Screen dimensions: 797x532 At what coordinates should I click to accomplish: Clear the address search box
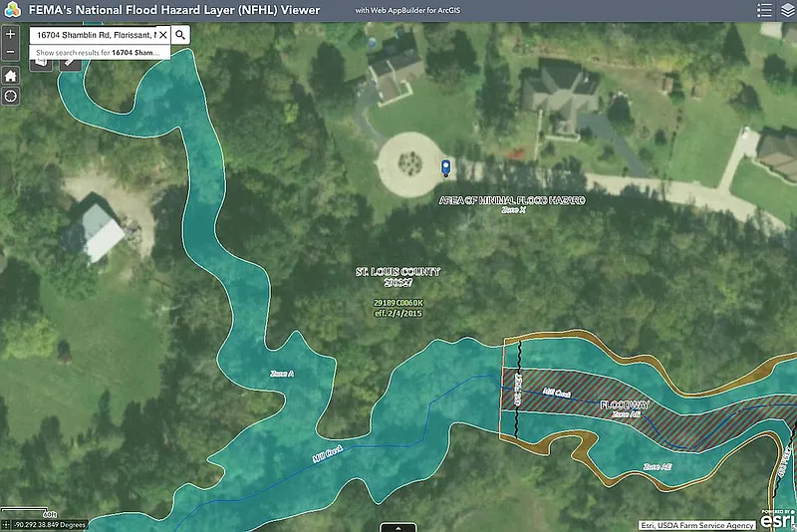pos(162,34)
